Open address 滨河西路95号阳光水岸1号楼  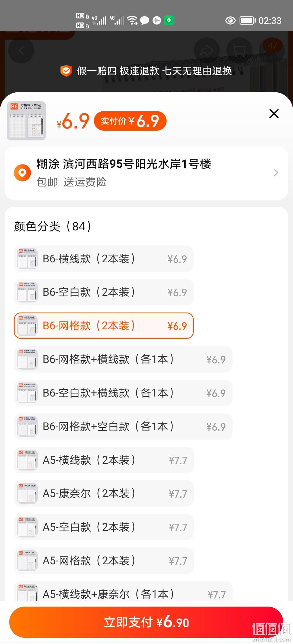pyautogui.click(x=137, y=164)
